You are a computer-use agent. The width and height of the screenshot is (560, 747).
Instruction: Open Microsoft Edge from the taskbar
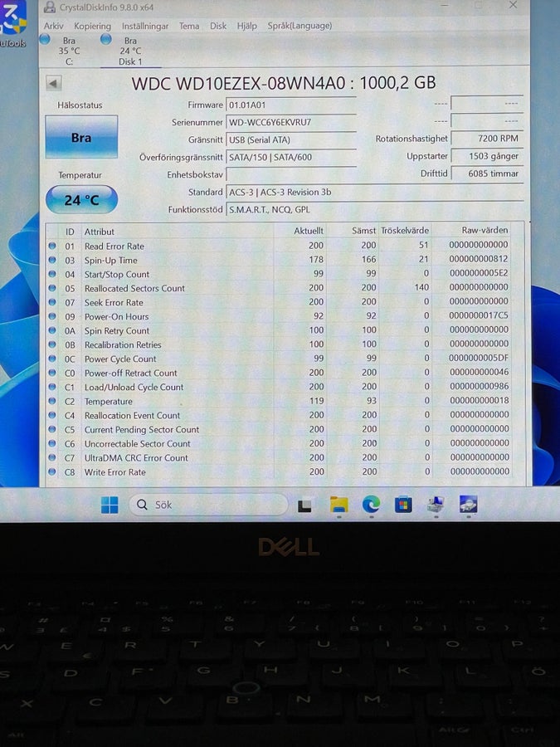371,504
